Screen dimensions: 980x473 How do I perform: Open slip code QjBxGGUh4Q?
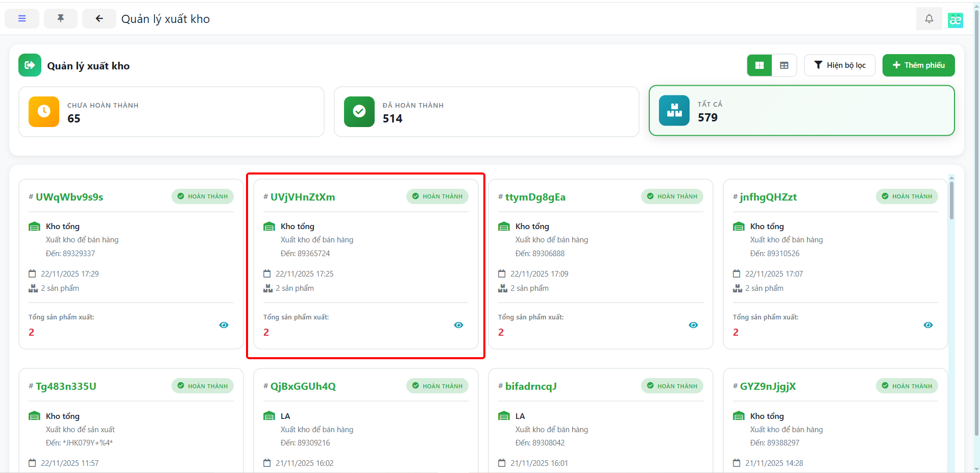click(x=303, y=386)
